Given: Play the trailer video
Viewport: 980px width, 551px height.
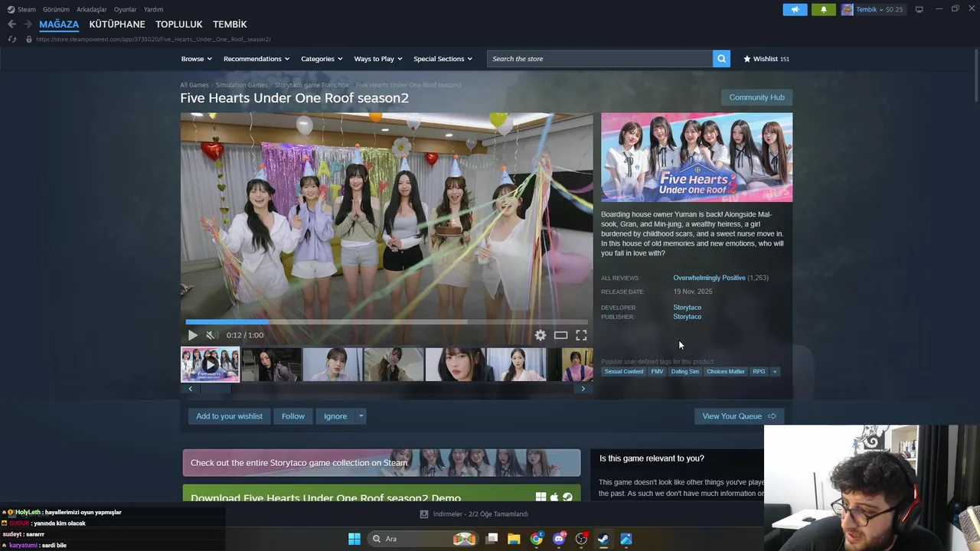Looking at the screenshot, I should 192,335.
